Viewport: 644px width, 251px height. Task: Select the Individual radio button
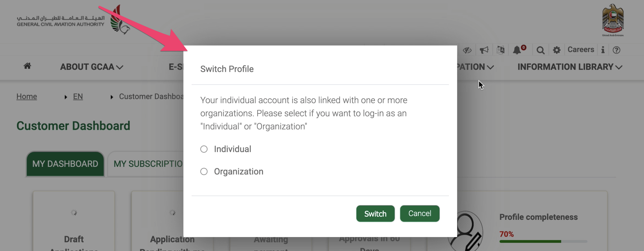pos(204,149)
